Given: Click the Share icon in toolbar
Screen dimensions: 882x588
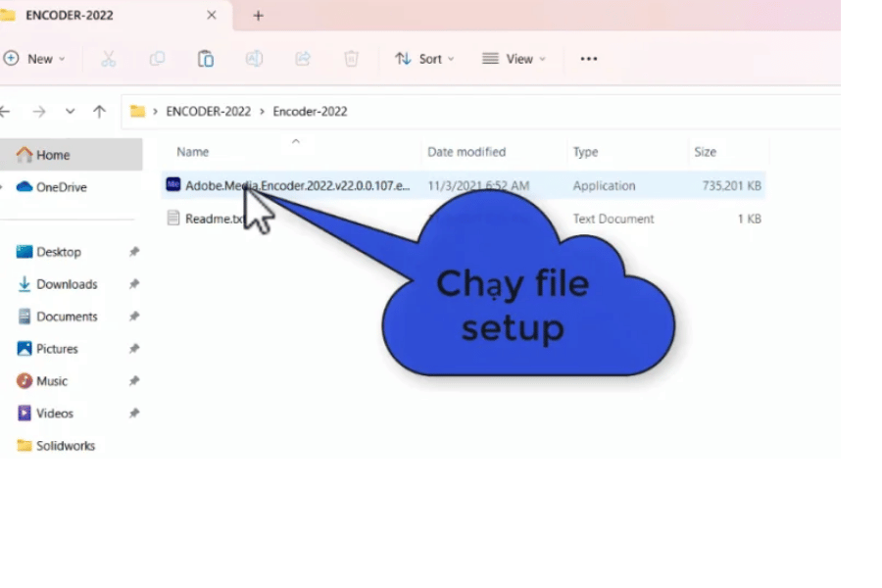Looking at the screenshot, I should (303, 59).
